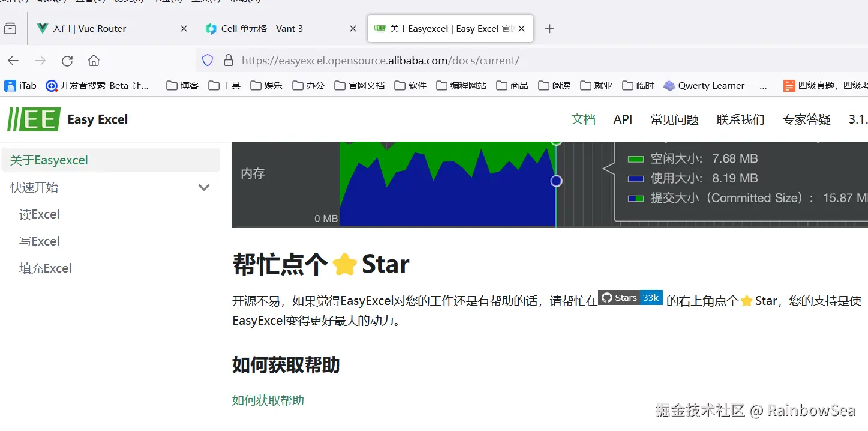Open the 就业 bookmarks folder
Image resolution: width=868 pixels, height=431 pixels.
596,86
